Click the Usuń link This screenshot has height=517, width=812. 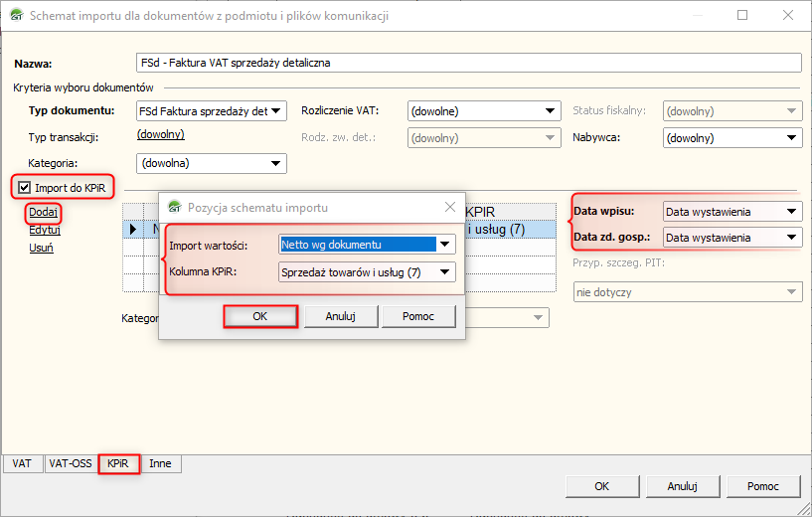(41, 248)
